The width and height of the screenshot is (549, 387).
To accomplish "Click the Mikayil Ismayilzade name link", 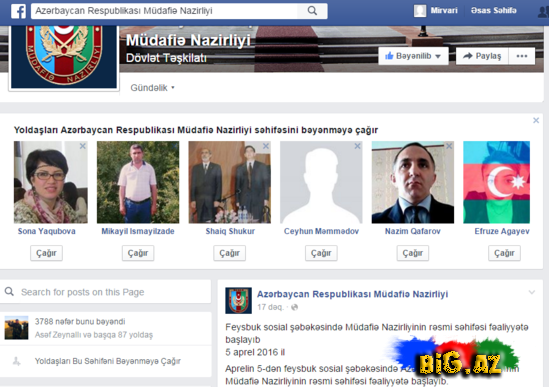I will 138,231.
